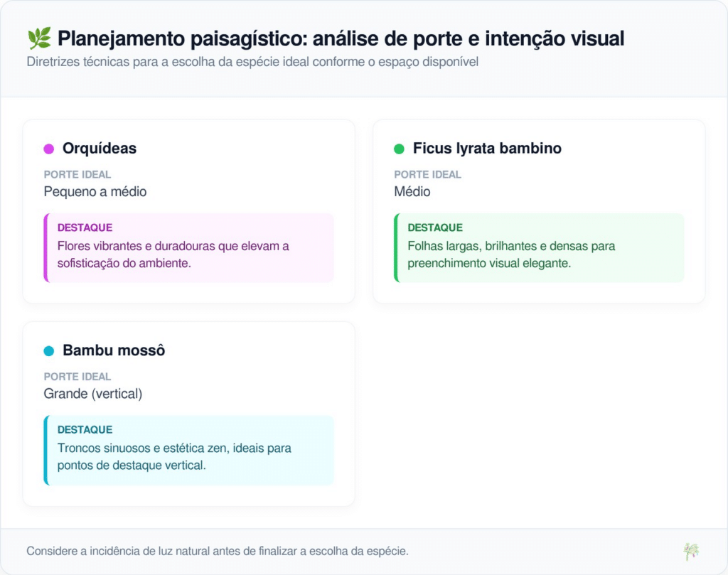Image resolution: width=728 pixels, height=575 pixels.
Task: Click the green dot beside Ficus lyrata bambino
Action: [399, 149]
